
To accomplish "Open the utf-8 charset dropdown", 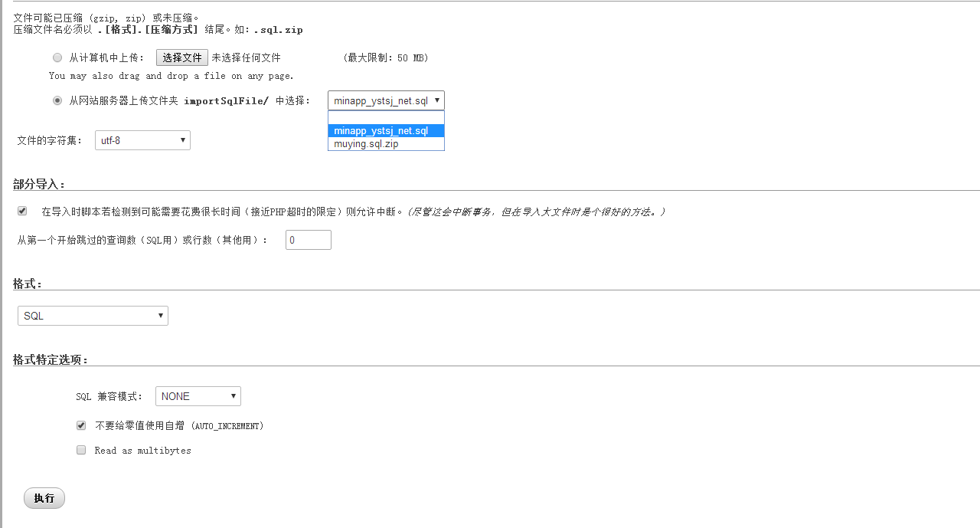I will pyautogui.click(x=142, y=140).
